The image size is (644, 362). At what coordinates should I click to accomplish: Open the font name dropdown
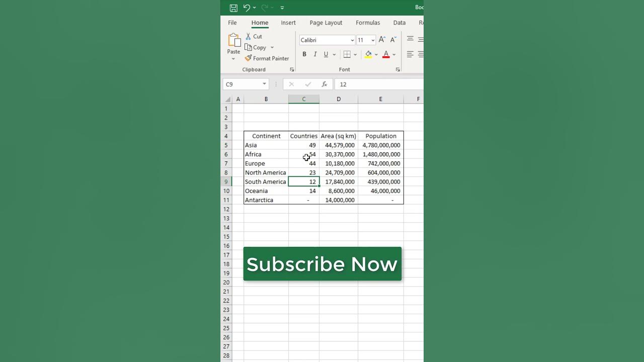(352, 40)
